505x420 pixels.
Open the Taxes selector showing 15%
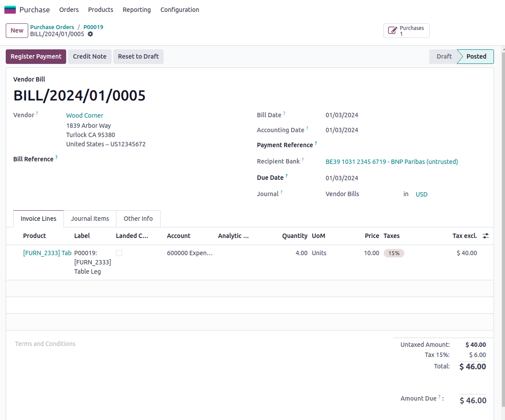(x=394, y=253)
